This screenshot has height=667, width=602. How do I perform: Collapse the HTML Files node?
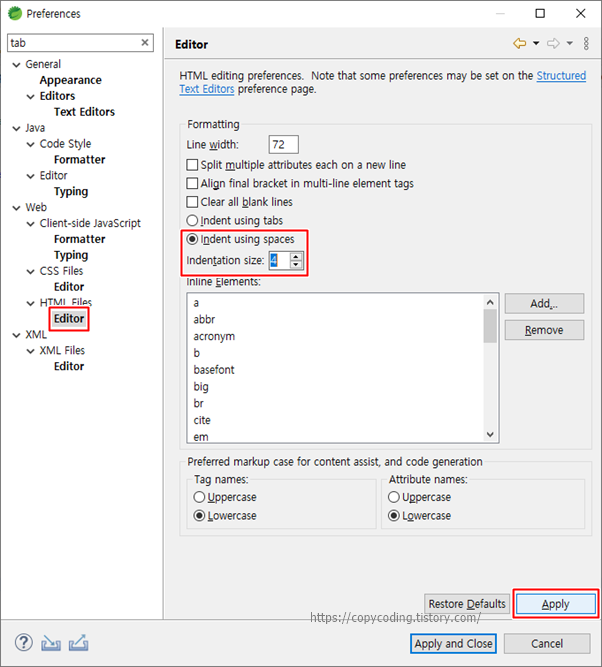pyautogui.click(x=31, y=303)
